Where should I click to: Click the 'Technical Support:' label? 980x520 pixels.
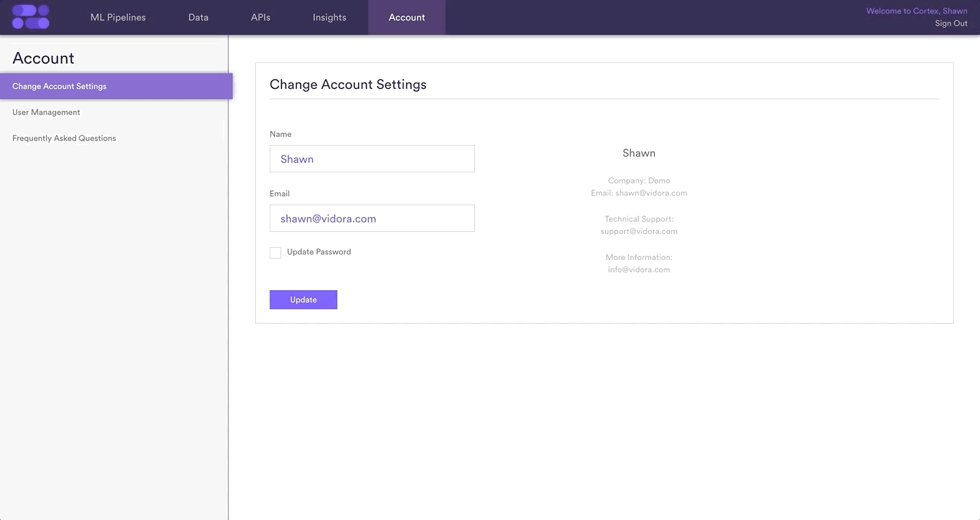[x=639, y=219]
